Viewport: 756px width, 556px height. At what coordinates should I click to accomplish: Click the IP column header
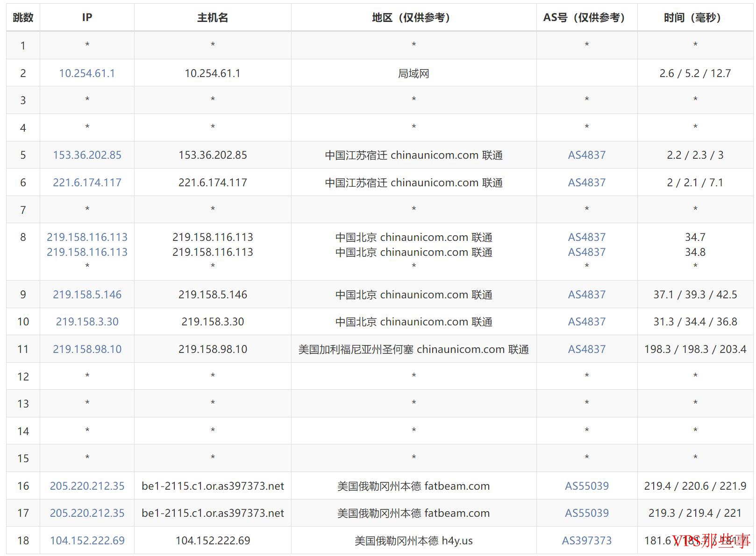tap(87, 18)
